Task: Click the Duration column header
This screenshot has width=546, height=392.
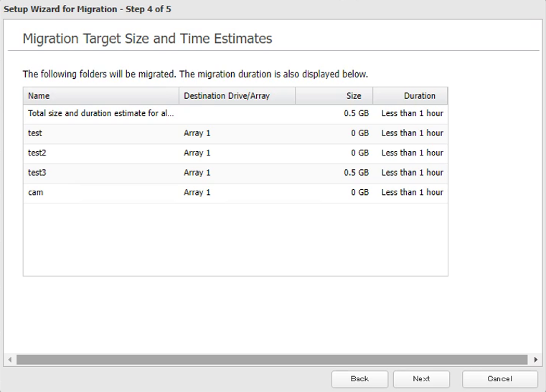Action: click(410, 96)
